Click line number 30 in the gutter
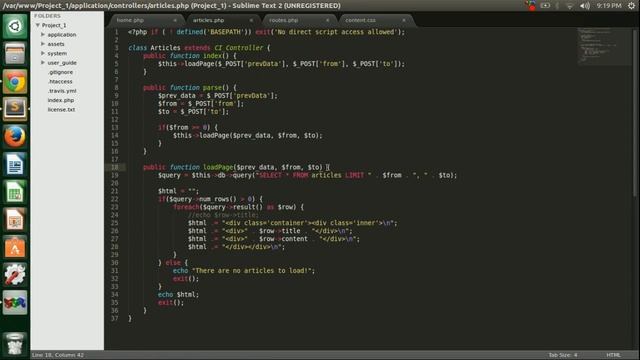 (x=115, y=263)
